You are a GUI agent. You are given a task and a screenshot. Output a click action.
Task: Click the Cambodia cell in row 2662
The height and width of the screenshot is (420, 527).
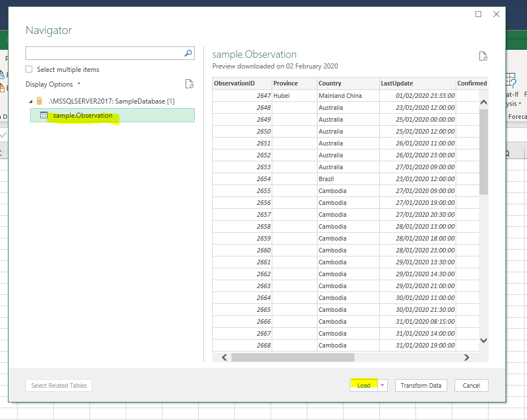click(348, 274)
